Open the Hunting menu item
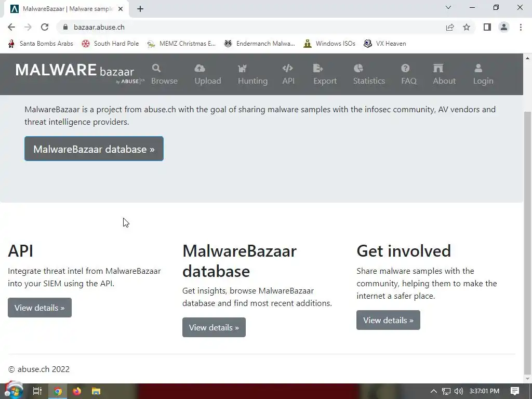 click(x=252, y=74)
